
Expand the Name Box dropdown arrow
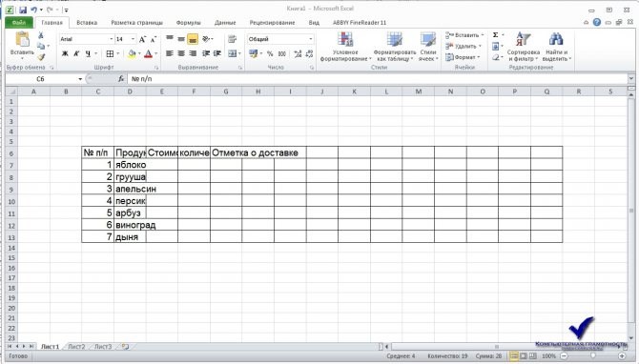click(x=80, y=79)
